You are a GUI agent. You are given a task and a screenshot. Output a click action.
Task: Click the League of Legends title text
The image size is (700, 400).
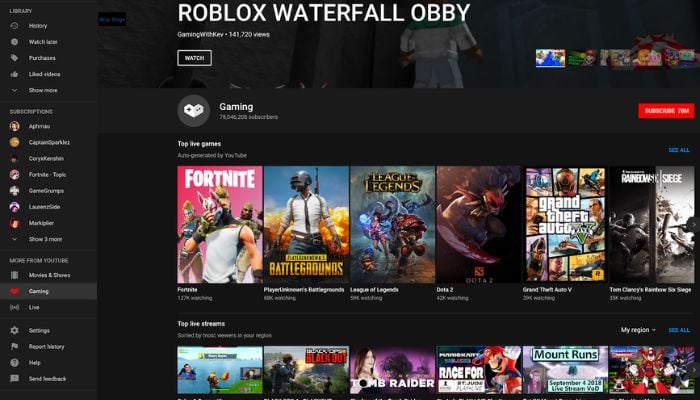coord(374,290)
